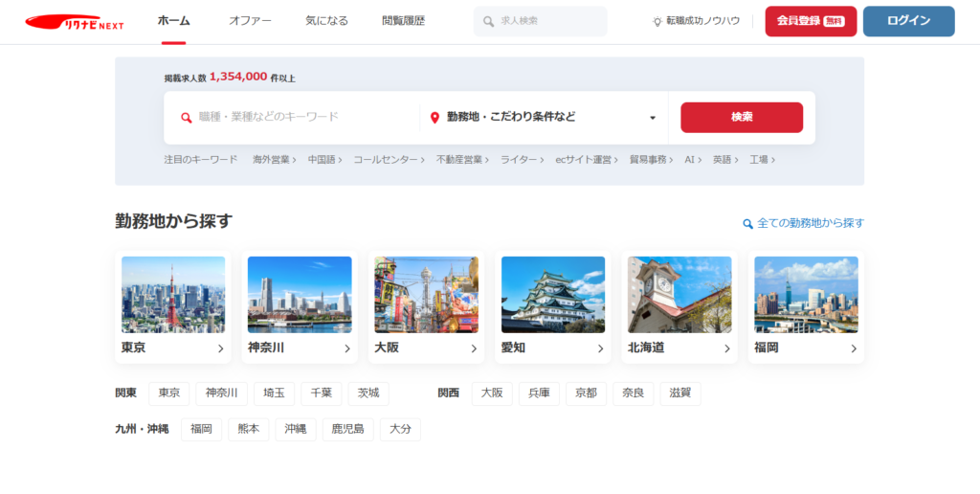Click the 愛知 castle photo
Viewport: 980px width, 494px height.
[553, 294]
